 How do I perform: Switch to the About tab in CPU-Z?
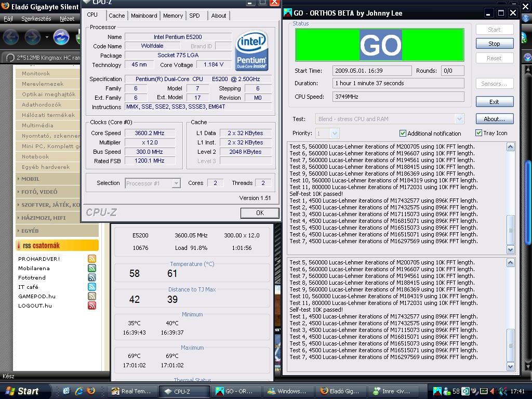[219, 16]
